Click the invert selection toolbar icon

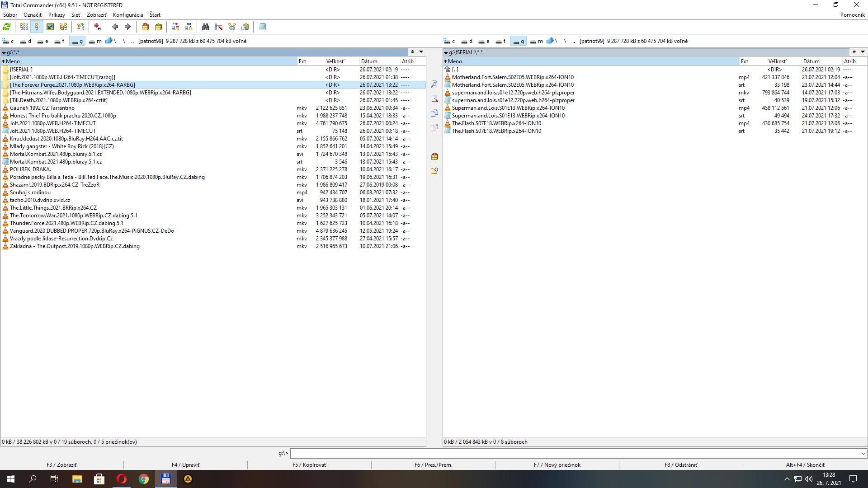tap(97, 27)
